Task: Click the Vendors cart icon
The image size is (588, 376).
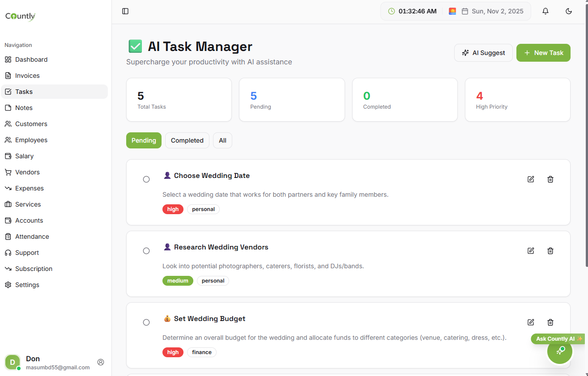Action: coord(8,172)
